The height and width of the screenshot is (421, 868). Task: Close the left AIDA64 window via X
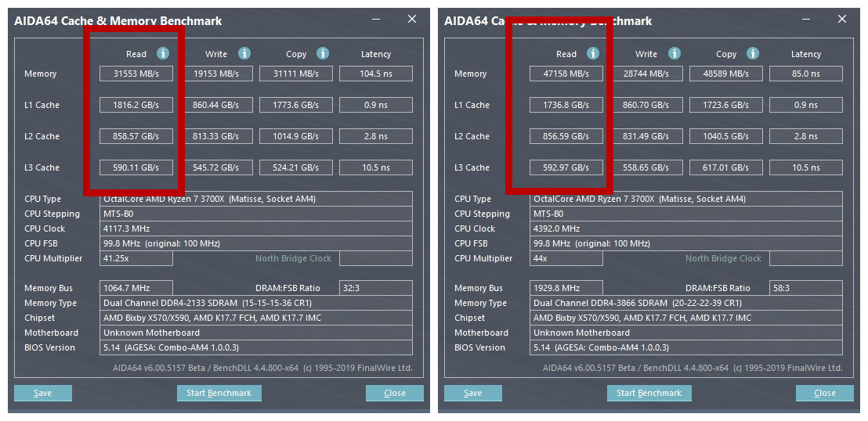coord(412,19)
